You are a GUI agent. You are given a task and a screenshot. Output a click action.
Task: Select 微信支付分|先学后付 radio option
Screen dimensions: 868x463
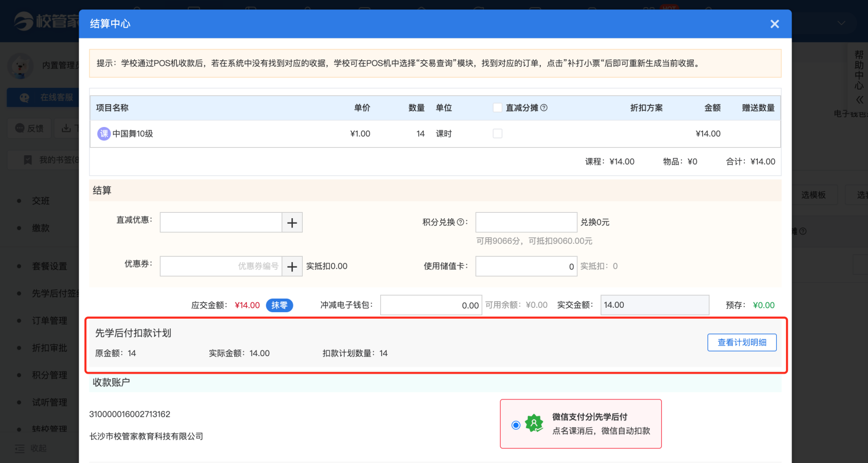coord(516,425)
